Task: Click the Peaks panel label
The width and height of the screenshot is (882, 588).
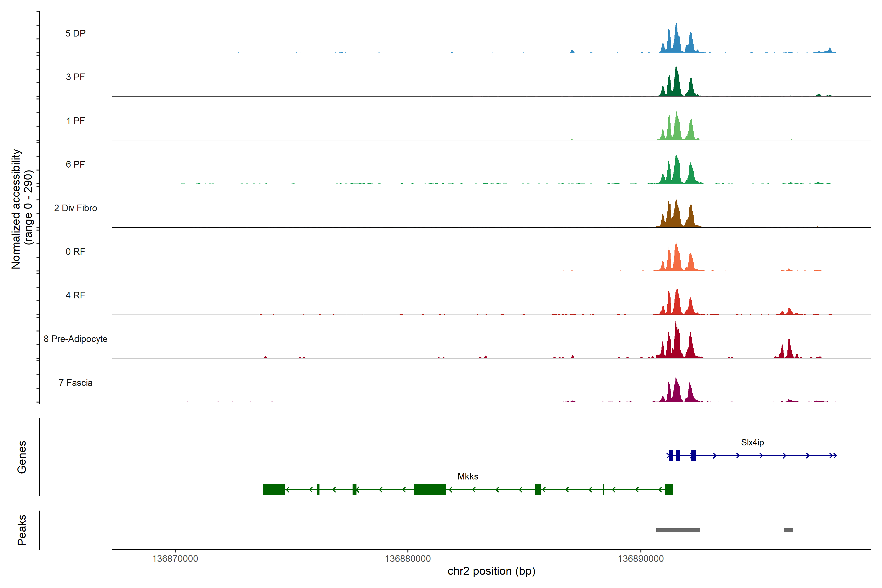Action: 22,530
